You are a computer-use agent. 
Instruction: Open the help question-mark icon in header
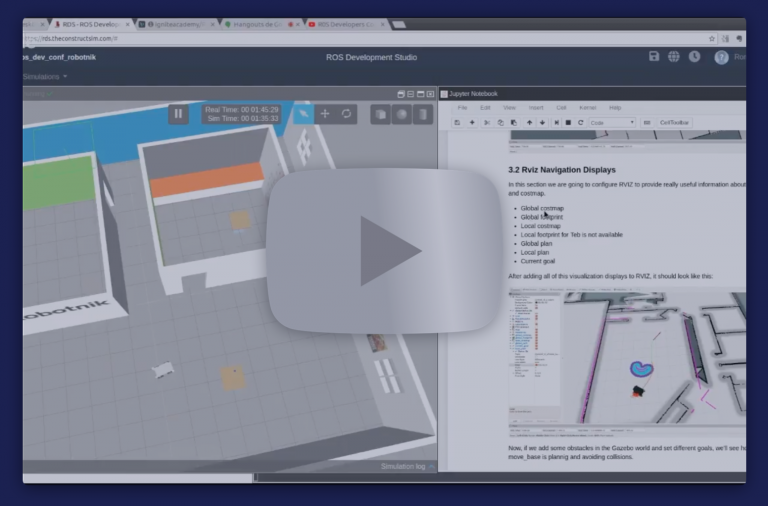(721, 57)
